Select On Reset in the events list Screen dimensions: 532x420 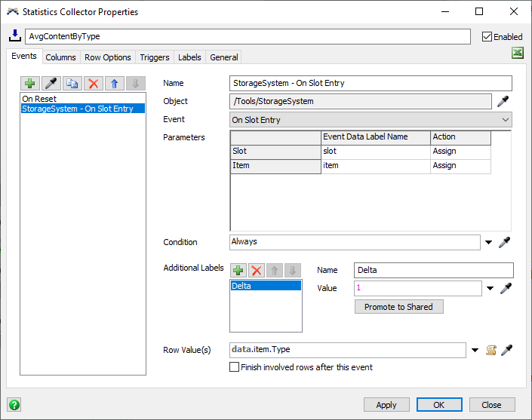coord(39,99)
